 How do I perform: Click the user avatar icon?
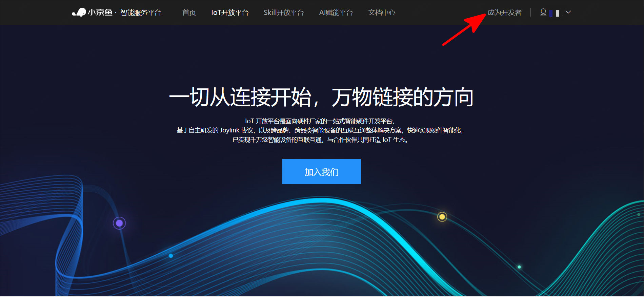coord(543,12)
